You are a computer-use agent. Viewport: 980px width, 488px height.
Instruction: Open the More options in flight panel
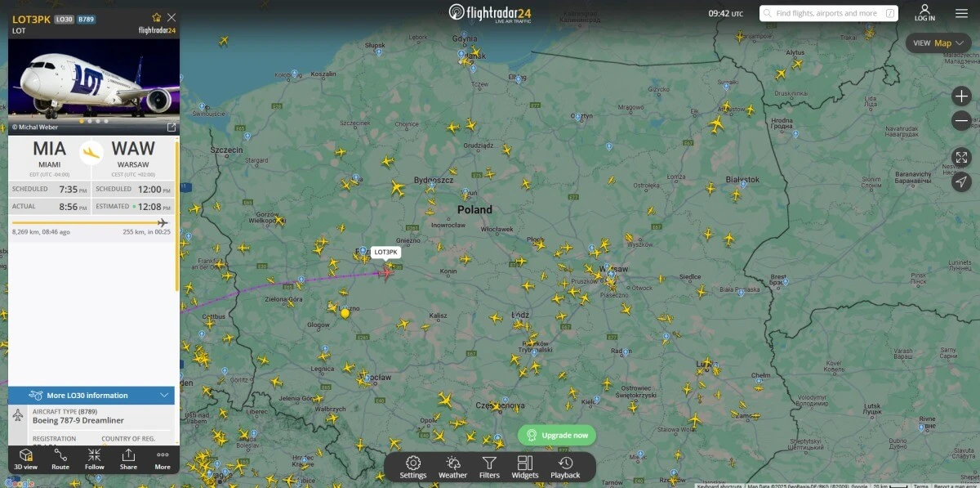coord(163,459)
